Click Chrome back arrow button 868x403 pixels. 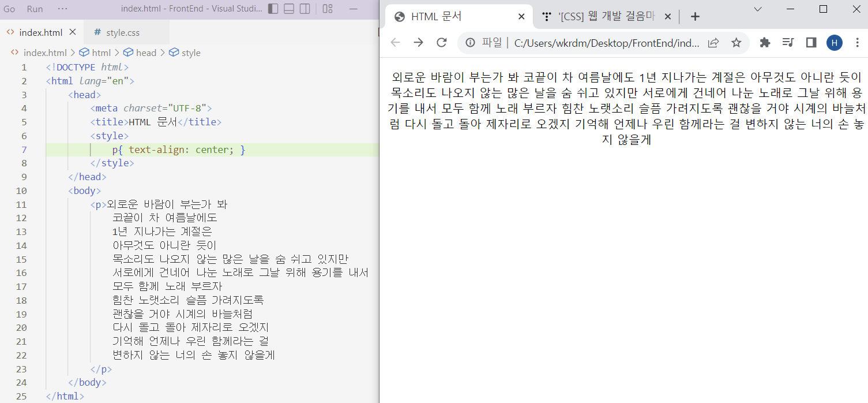click(x=395, y=42)
